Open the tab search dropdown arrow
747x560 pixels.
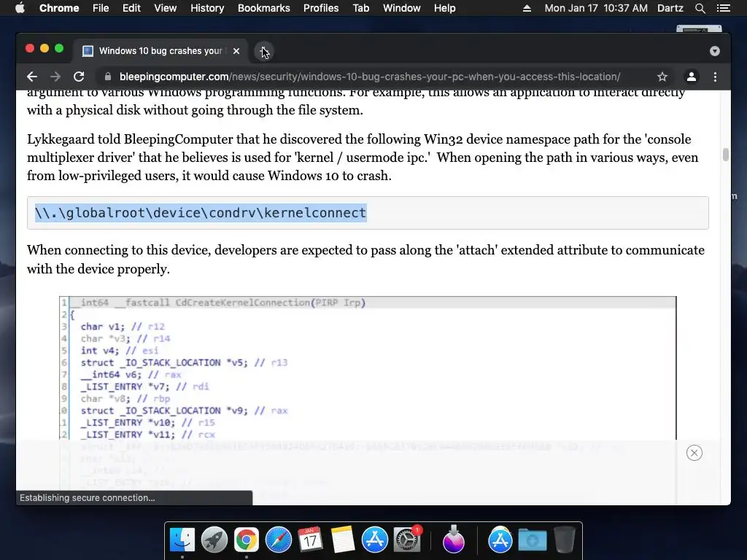(x=715, y=51)
